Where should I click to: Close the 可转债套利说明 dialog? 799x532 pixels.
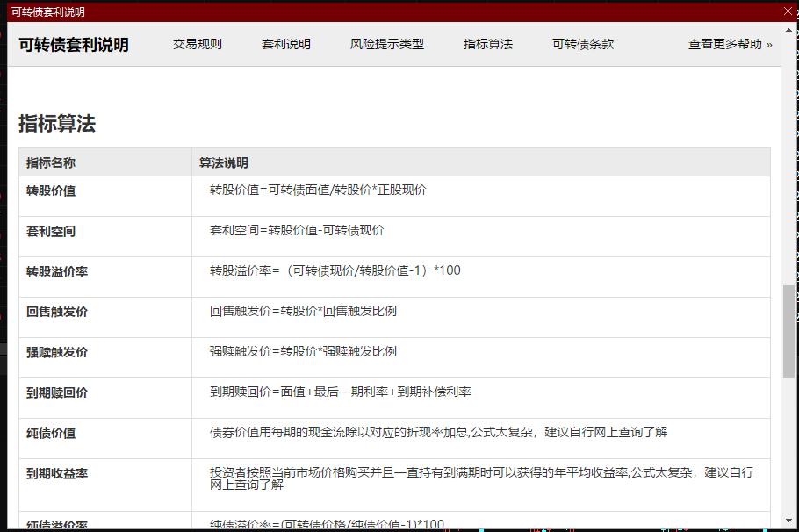pyautogui.click(x=787, y=11)
